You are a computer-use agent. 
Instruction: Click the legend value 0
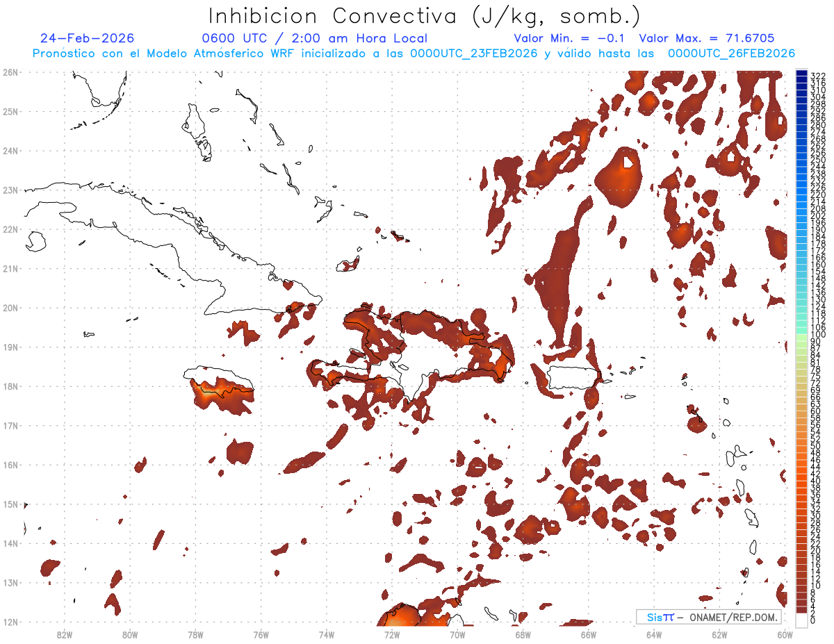(x=813, y=620)
